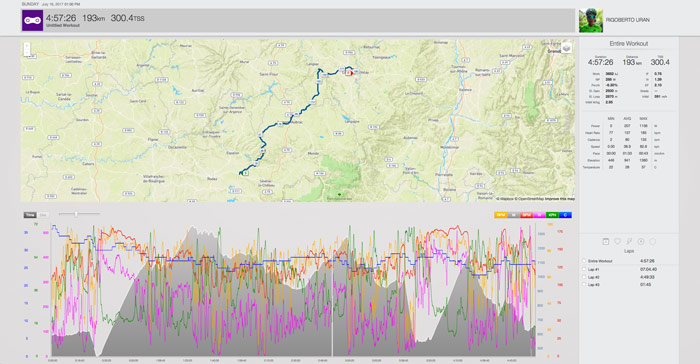Click the red finish marker on the route

coord(349,72)
